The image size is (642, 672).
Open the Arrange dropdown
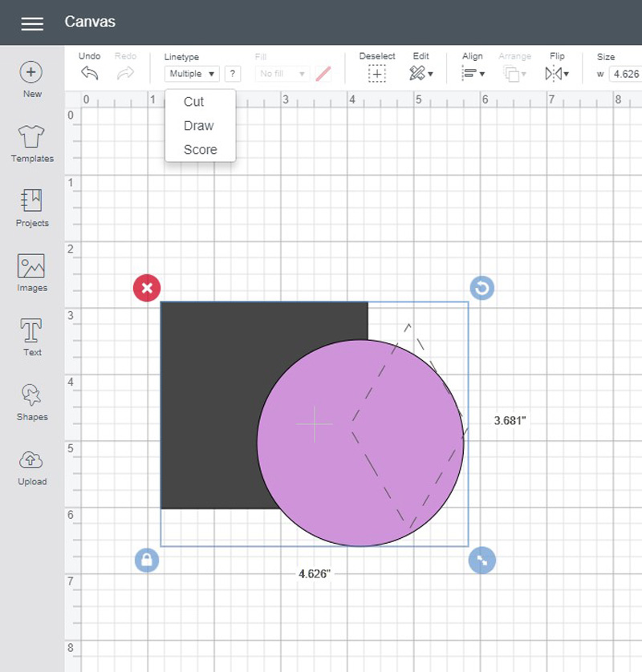coord(514,73)
